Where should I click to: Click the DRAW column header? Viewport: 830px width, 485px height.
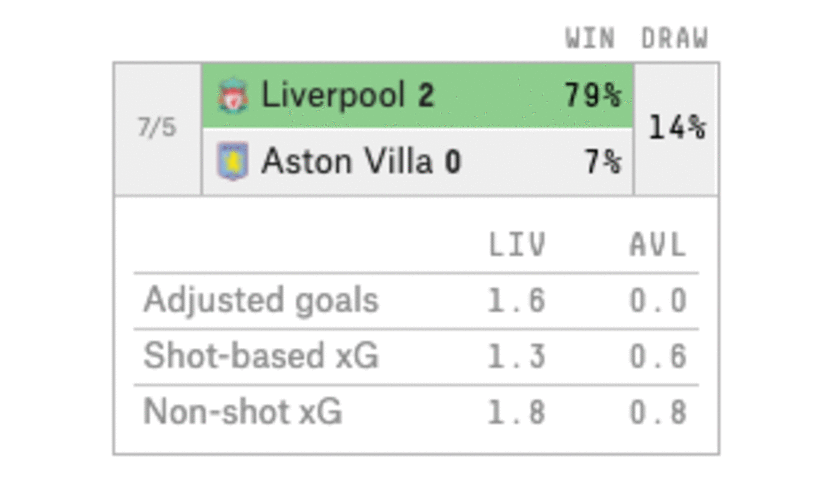point(674,39)
